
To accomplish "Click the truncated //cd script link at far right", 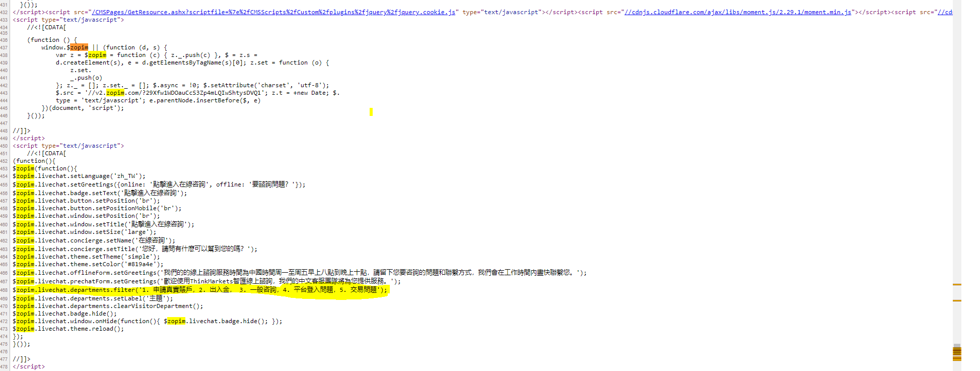I will pyautogui.click(x=945, y=12).
